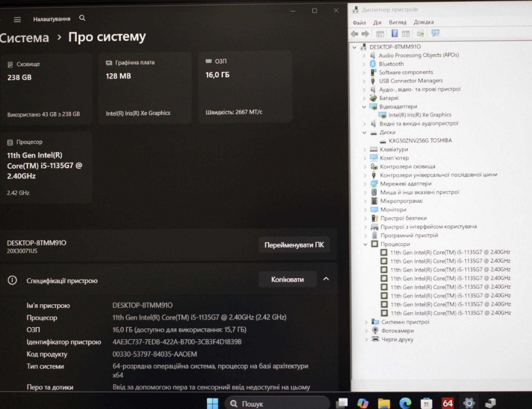Open the Вигляд menu in Device Manager
532x409 pixels.
point(398,23)
